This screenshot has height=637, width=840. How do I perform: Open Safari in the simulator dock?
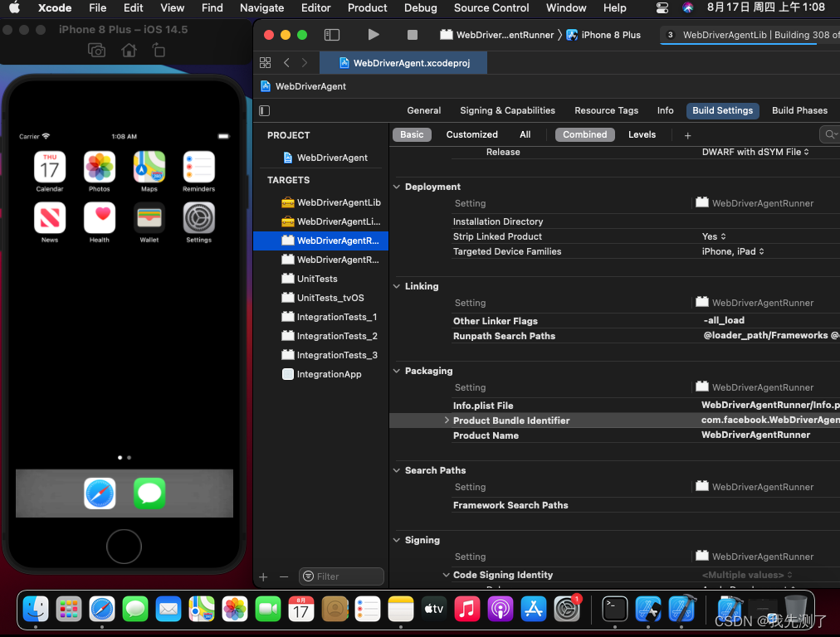point(100,494)
